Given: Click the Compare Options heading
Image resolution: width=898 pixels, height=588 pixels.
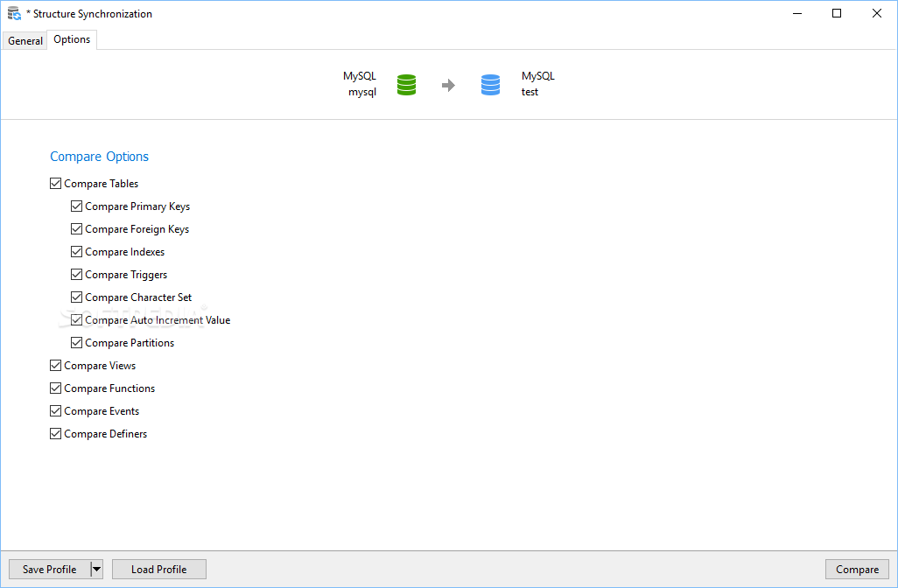Looking at the screenshot, I should pos(99,157).
